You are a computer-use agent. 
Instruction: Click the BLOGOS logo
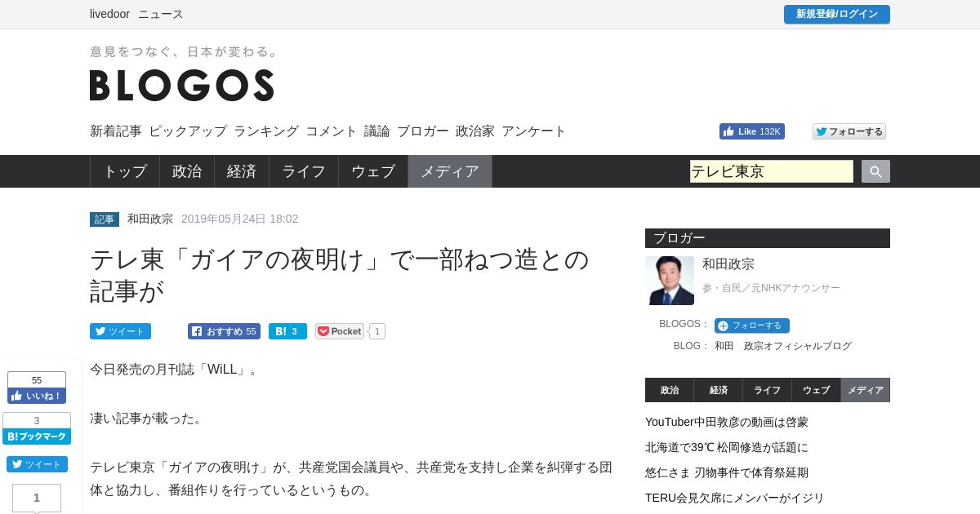(182, 85)
